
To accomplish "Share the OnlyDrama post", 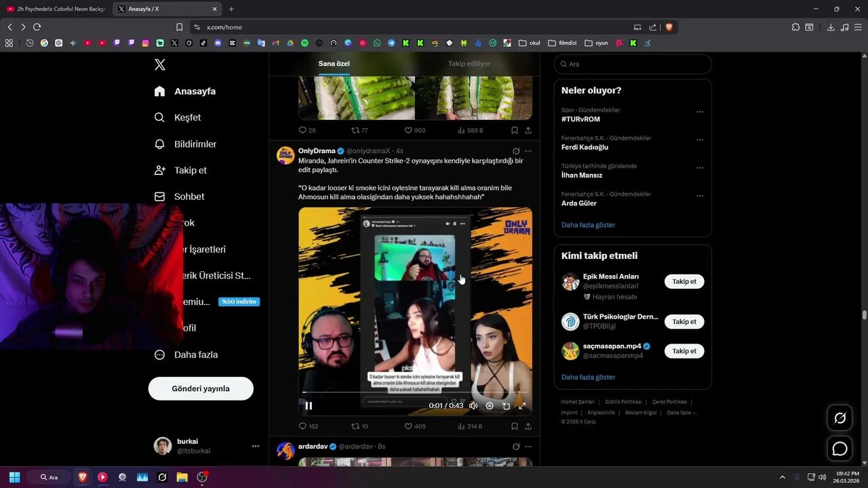I will [x=528, y=426].
